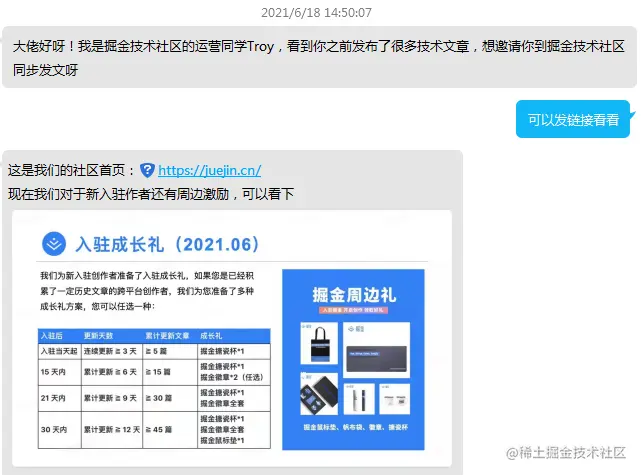Image resolution: width=641 pixels, height=475 pixels.
Task: Click the timestamp 2021/6/18 14:50:07
Action: pos(316,13)
